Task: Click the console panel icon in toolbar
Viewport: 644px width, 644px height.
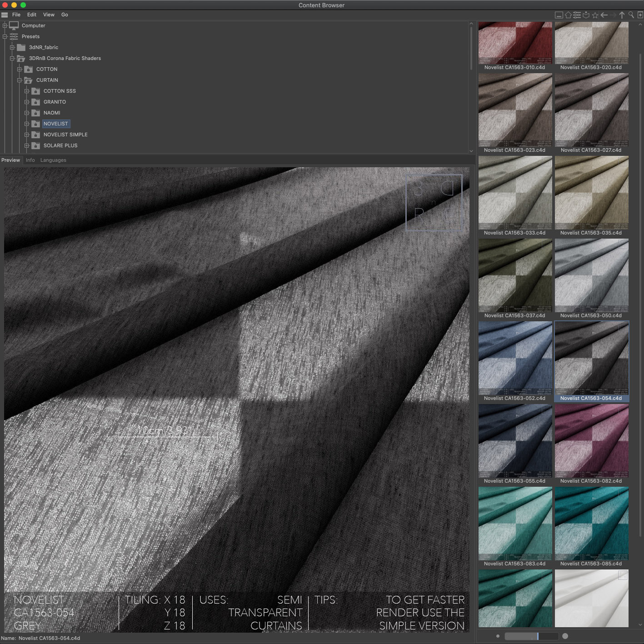Action: pos(559,15)
